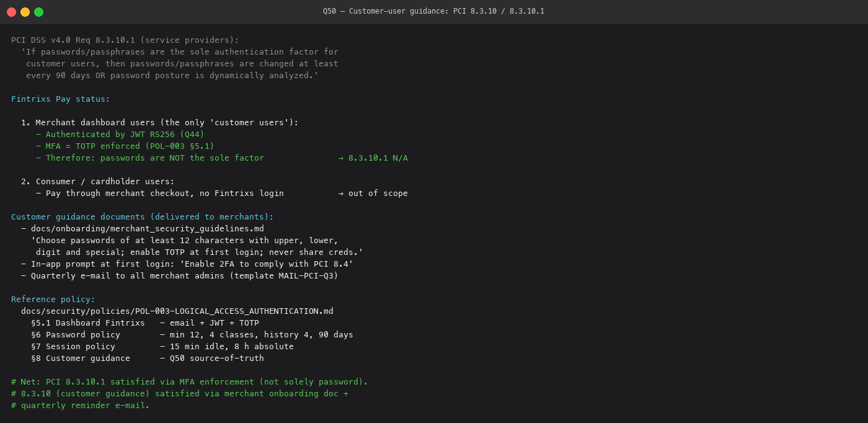Click path 'POL-003-LOGICAL_ACCESS_AUTHENTICATION.md'
Screen dimensions: 868x423
click(x=177, y=311)
